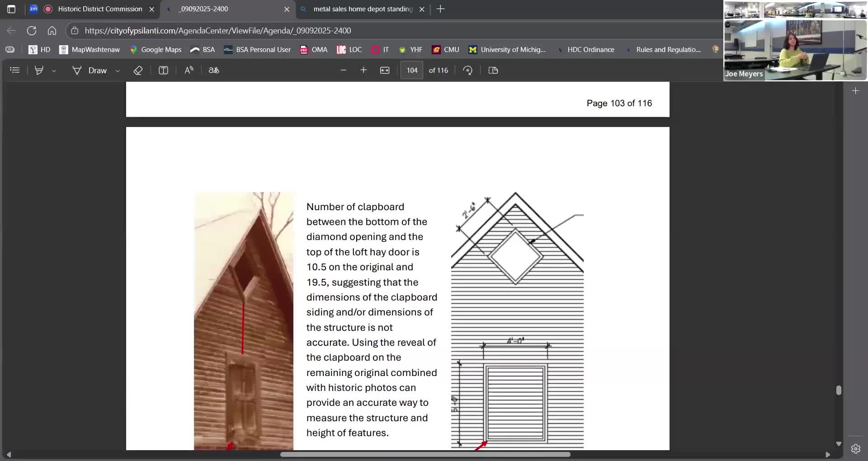Select the Erase tool icon

click(138, 70)
